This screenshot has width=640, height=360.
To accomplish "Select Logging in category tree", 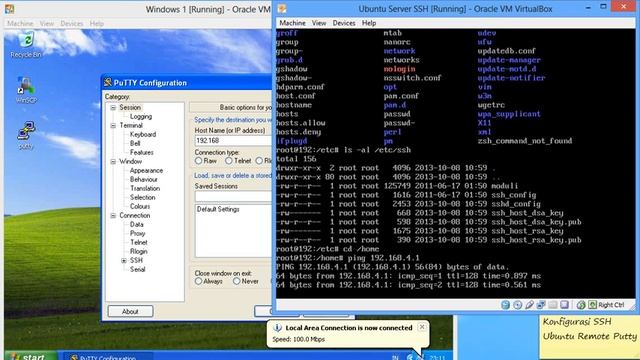I will pyautogui.click(x=141, y=117).
